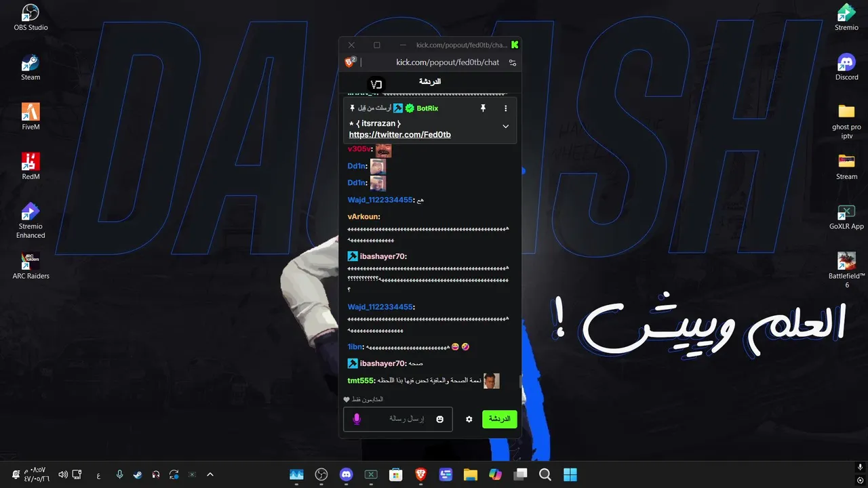
Task: Open Battlefield 6 desktop shortcut
Action: [x=846, y=270]
